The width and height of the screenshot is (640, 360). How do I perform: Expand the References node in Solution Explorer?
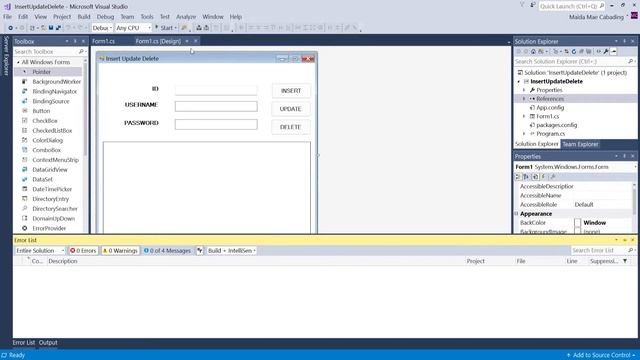tap(524, 99)
